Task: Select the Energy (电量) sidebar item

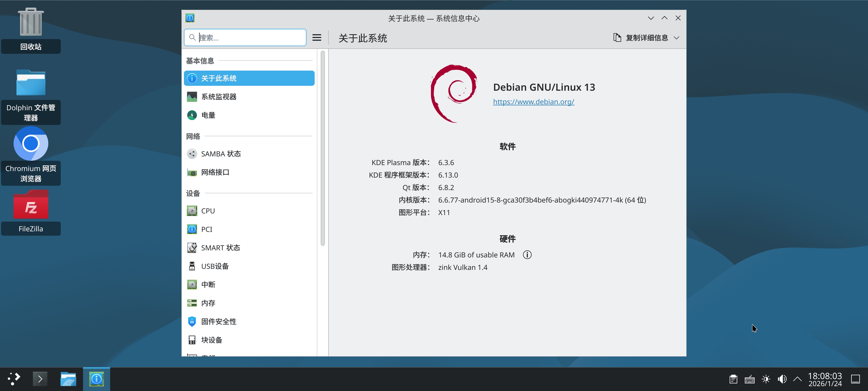Action: click(208, 115)
